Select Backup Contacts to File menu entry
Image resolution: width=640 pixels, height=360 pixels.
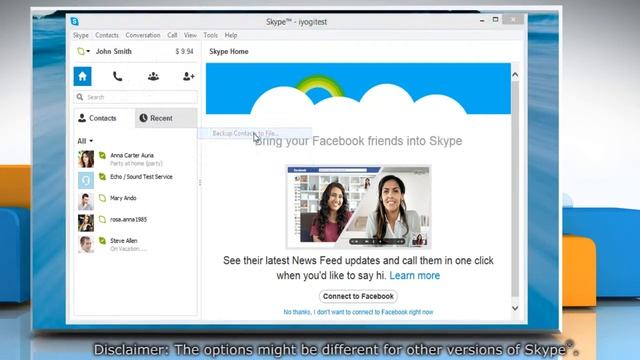(x=255, y=133)
